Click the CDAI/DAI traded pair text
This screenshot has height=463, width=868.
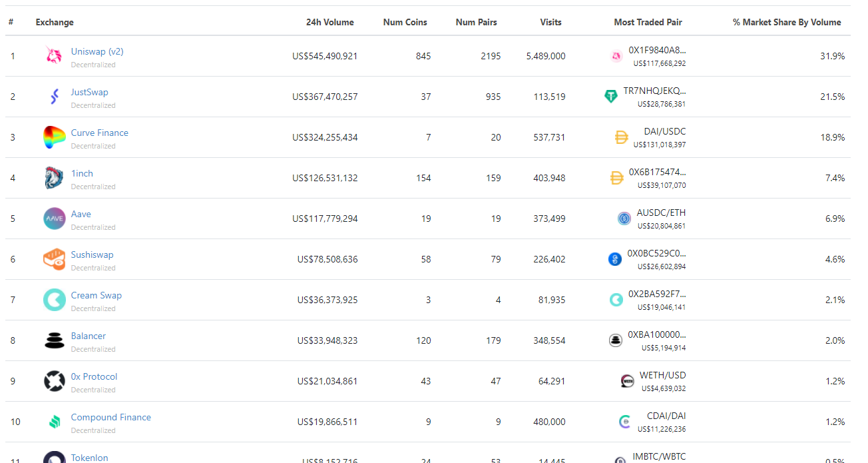point(666,416)
